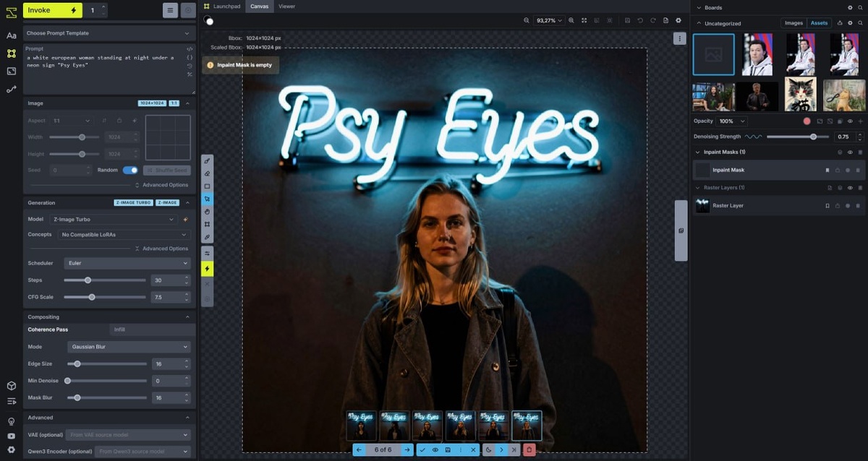Save the staged image to gallery
The image size is (868, 461).
click(448, 449)
